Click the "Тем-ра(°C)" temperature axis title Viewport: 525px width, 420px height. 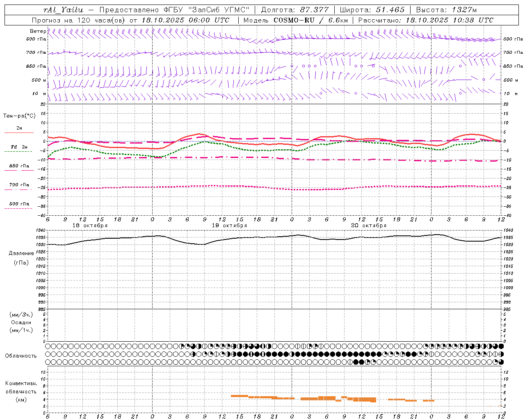point(19,116)
